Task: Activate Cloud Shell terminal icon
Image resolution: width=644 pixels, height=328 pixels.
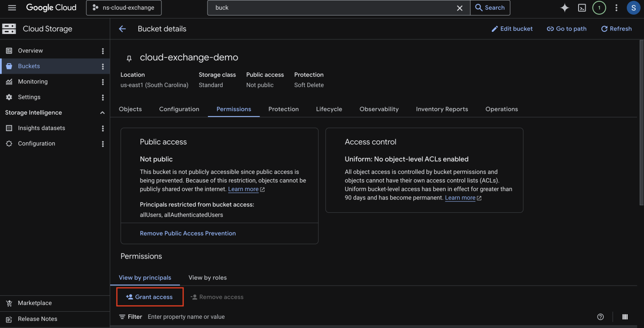Action: pos(582,8)
